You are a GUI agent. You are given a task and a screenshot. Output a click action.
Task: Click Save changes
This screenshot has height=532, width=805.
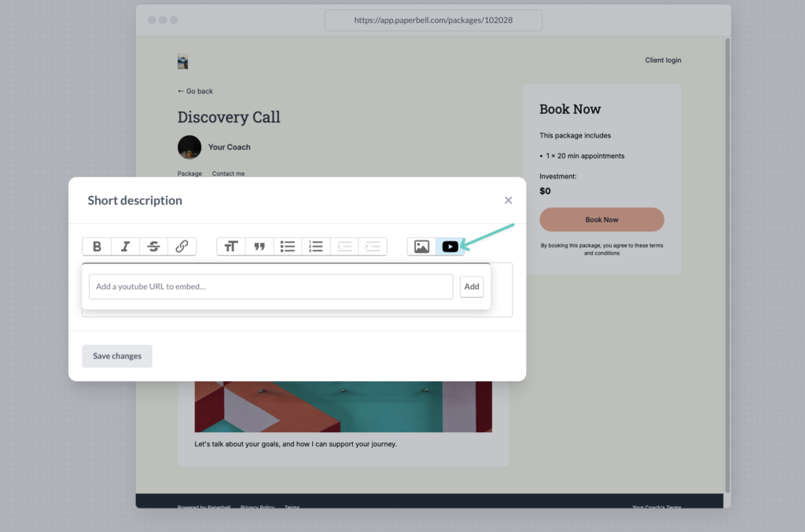click(117, 356)
